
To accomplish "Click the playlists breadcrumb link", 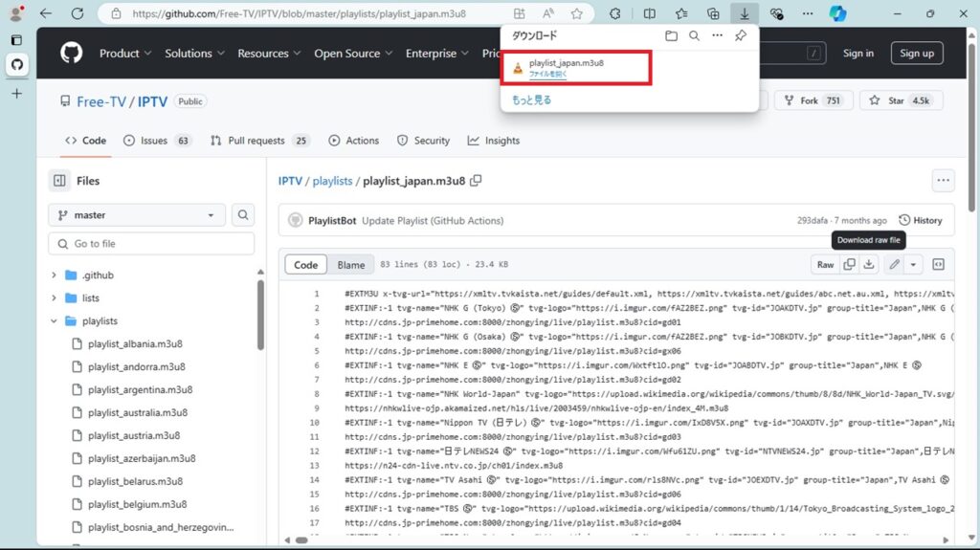I will tap(332, 181).
